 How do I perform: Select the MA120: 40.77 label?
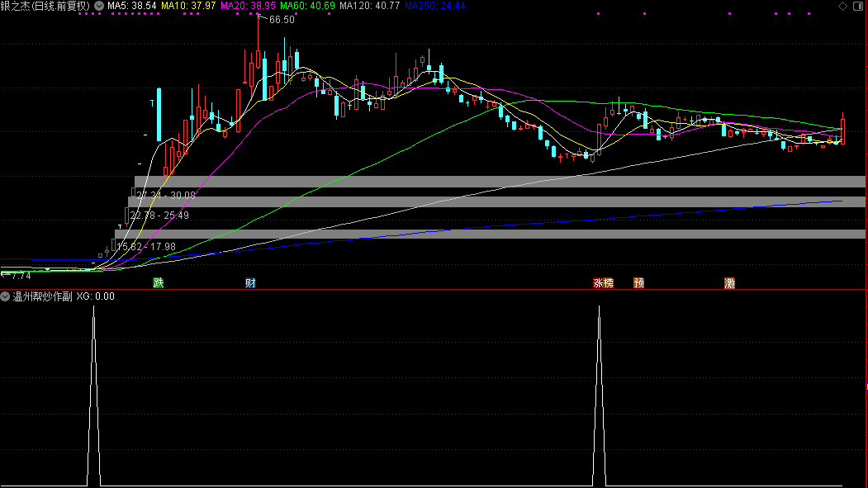(x=369, y=6)
